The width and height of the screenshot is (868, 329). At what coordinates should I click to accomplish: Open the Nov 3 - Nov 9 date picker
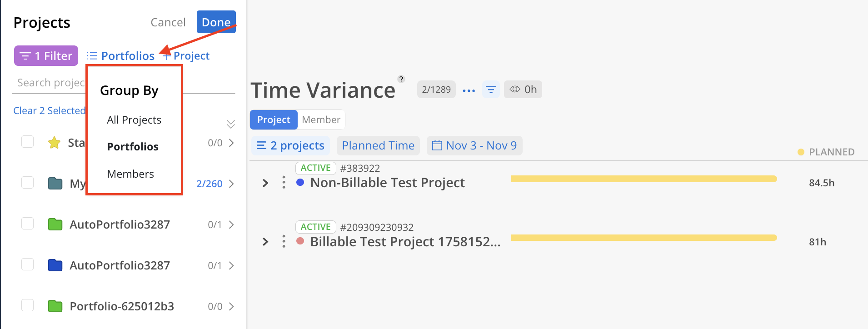[x=474, y=146]
